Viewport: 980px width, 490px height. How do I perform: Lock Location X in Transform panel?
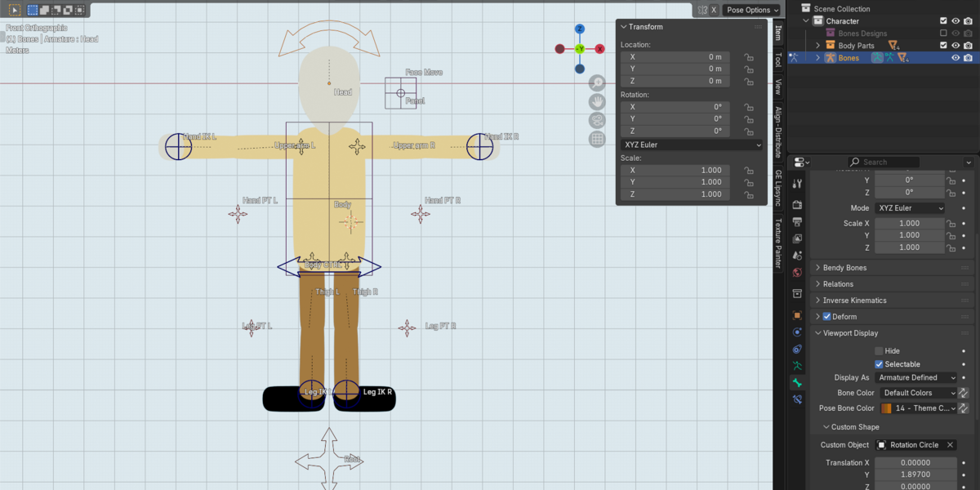[748, 57]
